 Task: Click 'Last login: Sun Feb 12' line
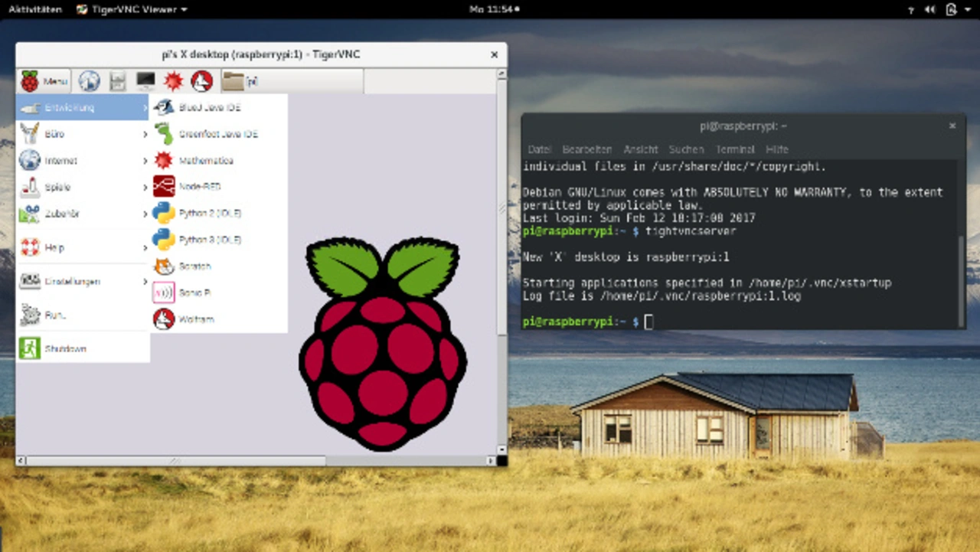pyautogui.click(x=639, y=217)
